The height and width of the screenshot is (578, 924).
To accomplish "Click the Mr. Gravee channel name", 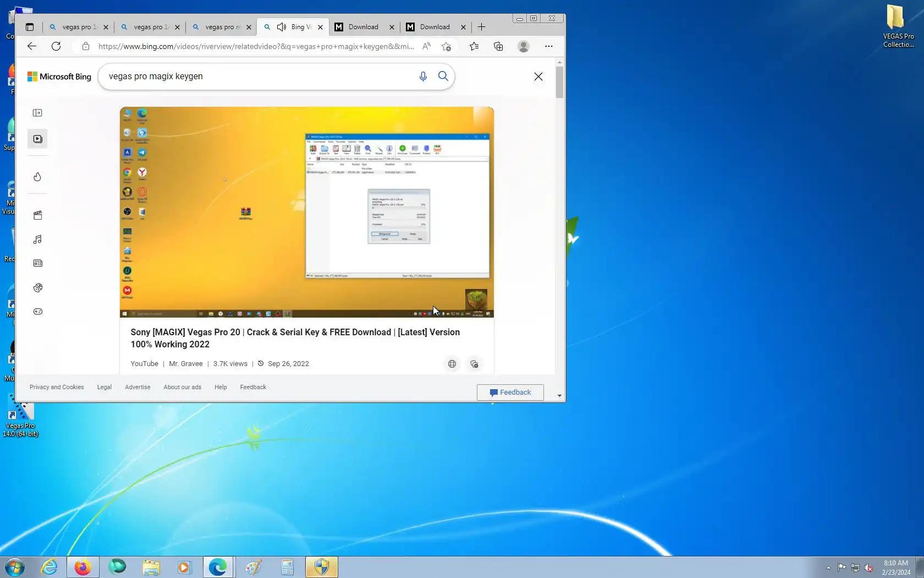I will click(185, 364).
